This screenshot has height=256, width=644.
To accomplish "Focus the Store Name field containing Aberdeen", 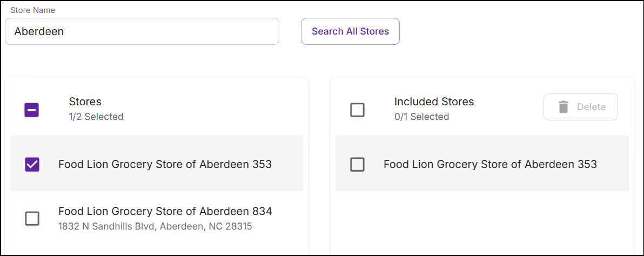I will [x=142, y=31].
